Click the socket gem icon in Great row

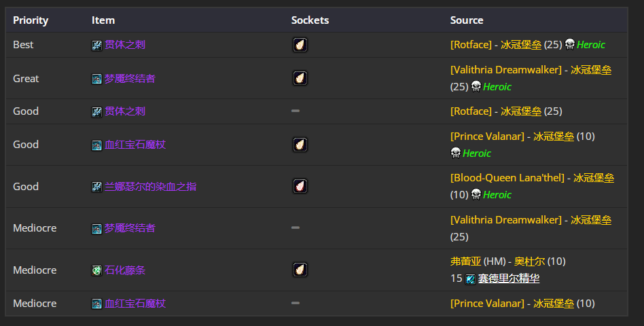(300, 78)
